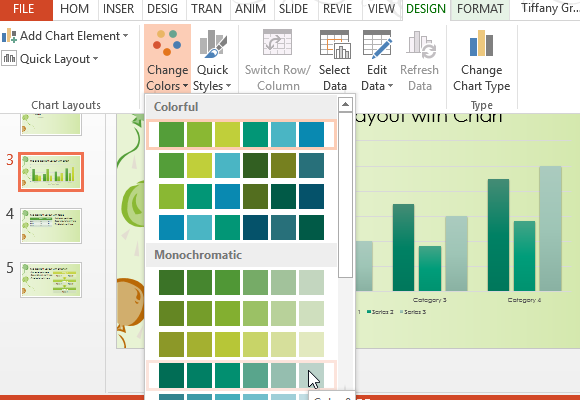Image resolution: width=580 pixels, height=400 pixels.
Task: Open the Edit Data dropdown
Action: click(377, 78)
